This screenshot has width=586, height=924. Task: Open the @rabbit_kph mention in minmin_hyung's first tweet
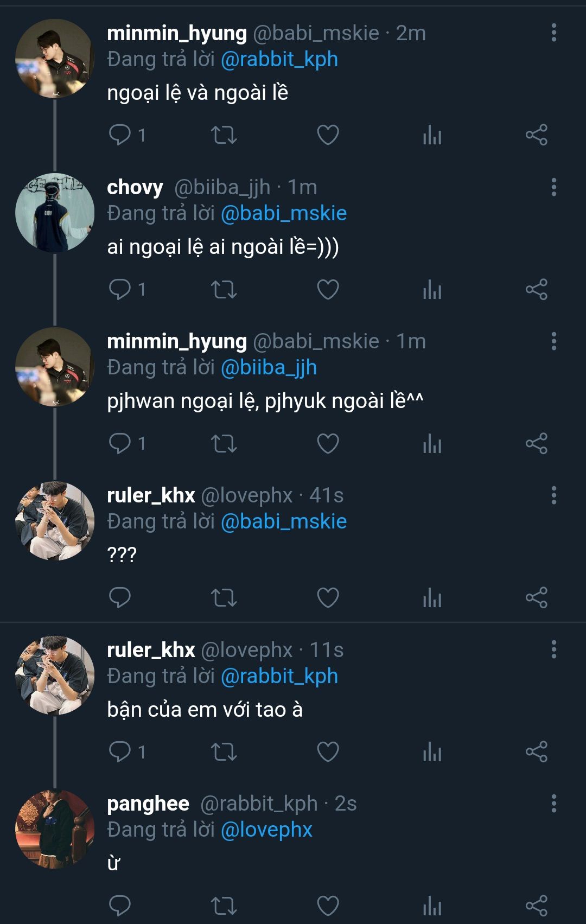click(x=279, y=59)
